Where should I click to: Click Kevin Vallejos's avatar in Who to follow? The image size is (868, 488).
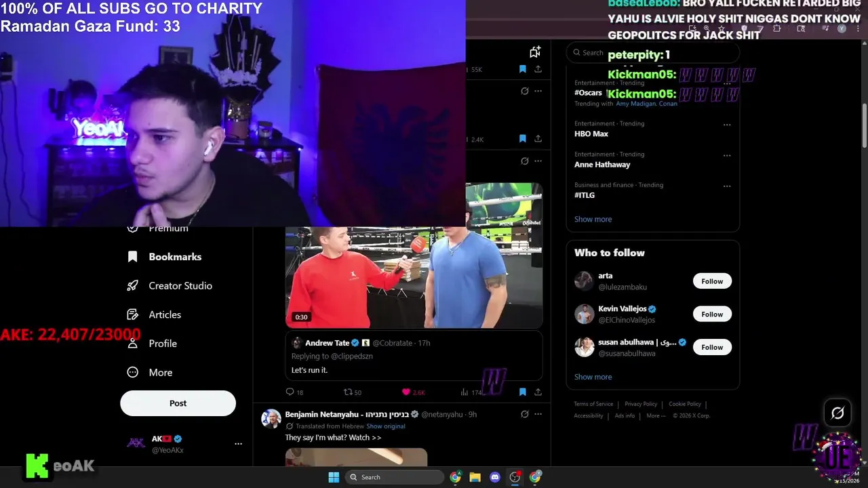coord(584,314)
